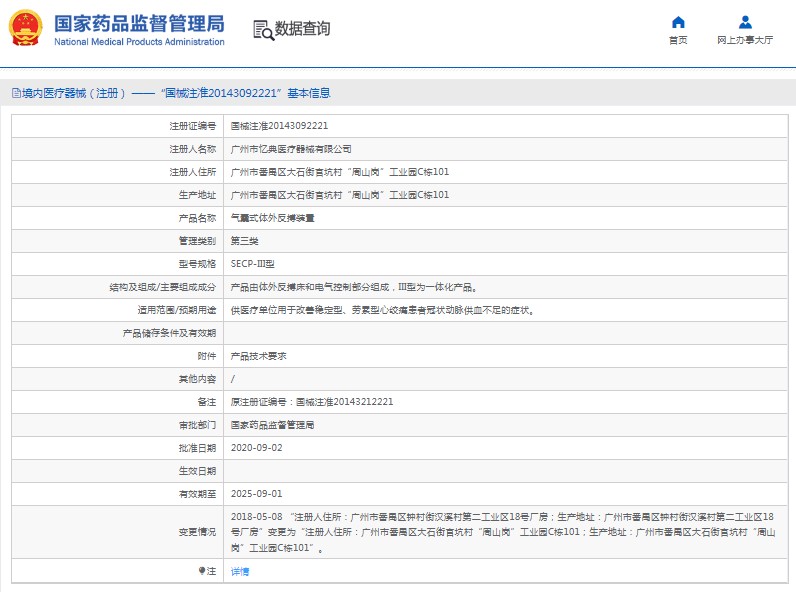This screenshot has height=592, width=796.
Task: Select the SECP-Ⅲ型 model value
Action: [252, 264]
